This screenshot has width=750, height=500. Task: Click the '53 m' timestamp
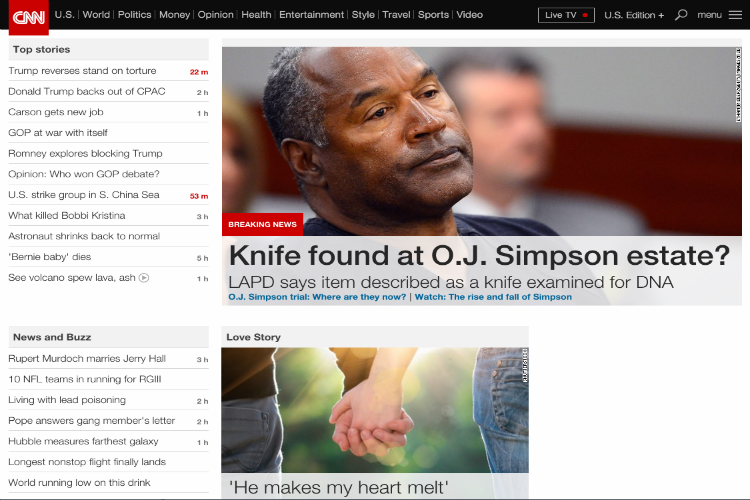(199, 196)
